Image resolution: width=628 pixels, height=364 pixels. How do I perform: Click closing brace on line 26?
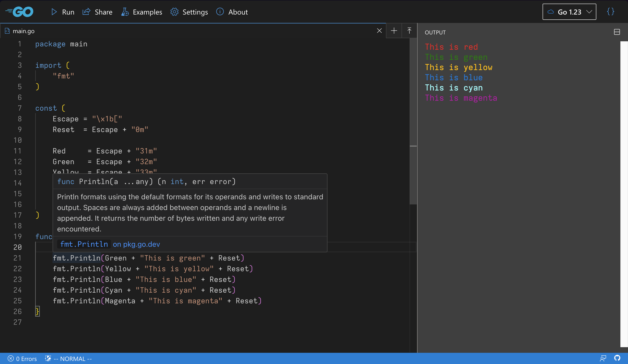(x=37, y=311)
